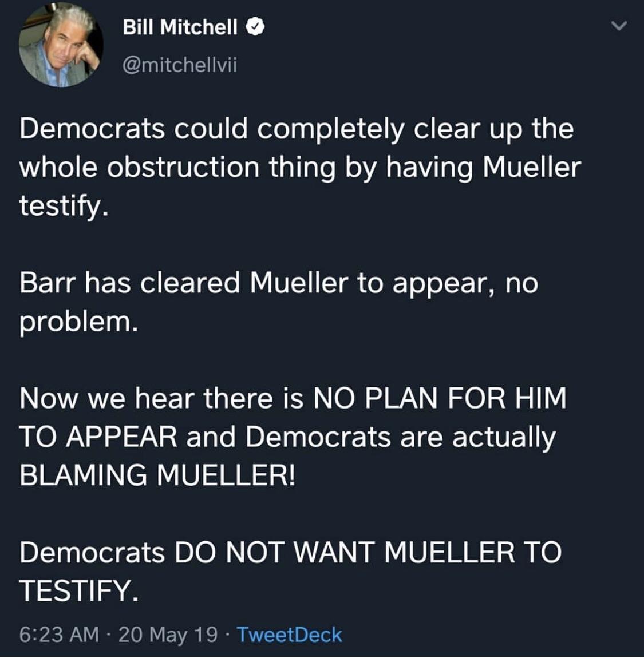Click the word "completely" in the tweet
Image resolution: width=644 pixels, height=662 pixels.
coord(330,129)
